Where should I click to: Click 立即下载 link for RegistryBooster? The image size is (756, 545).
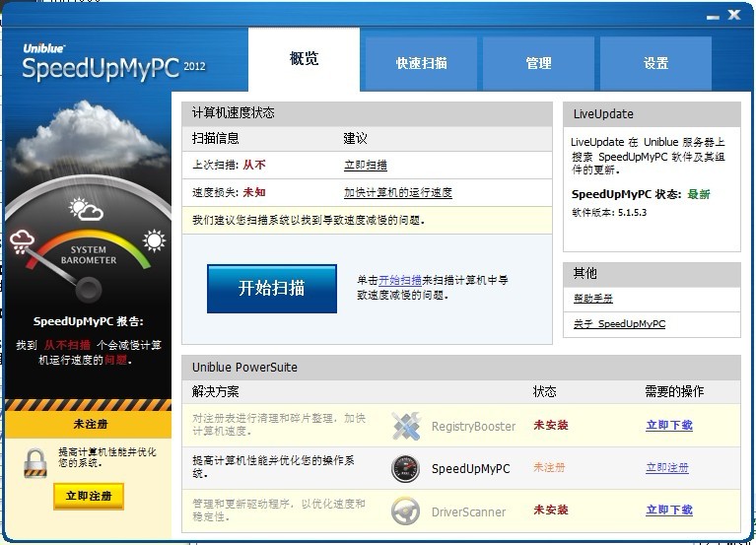click(x=668, y=426)
